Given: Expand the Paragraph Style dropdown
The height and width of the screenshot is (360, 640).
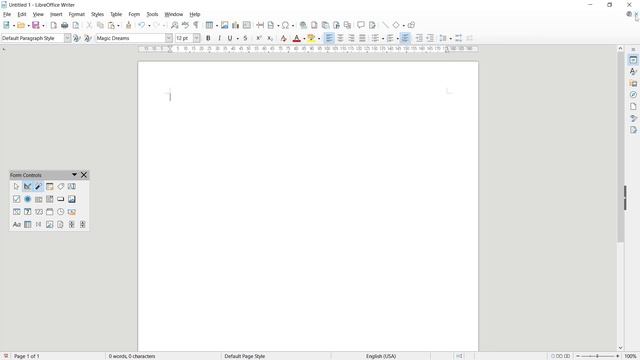Looking at the screenshot, I should coord(67,38).
